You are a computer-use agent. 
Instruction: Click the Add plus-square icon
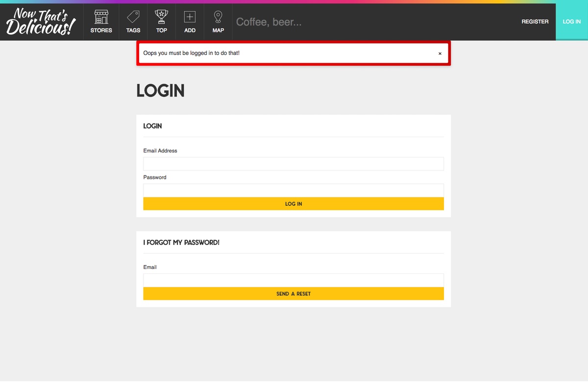tap(190, 17)
